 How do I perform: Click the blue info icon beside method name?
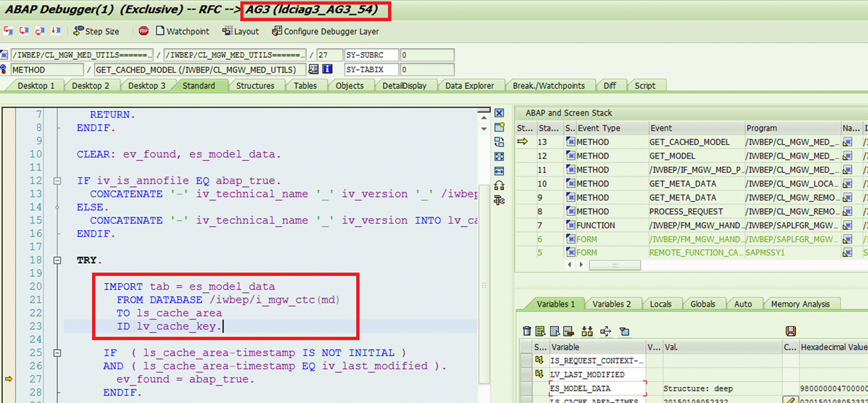tap(327, 69)
